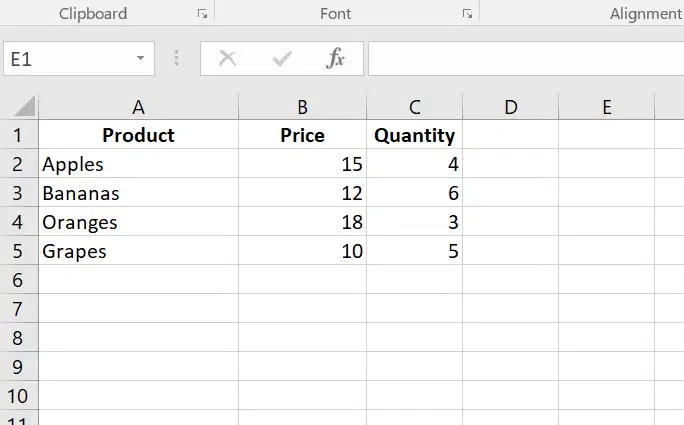This screenshot has width=684, height=425.
Task: Select row 1 header
Action: click(x=19, y=135)
